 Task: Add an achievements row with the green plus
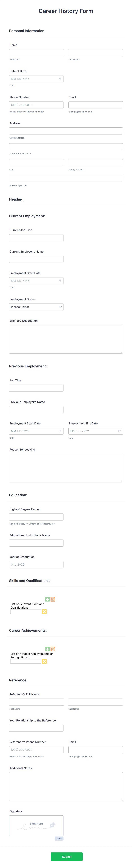[47, 649]
